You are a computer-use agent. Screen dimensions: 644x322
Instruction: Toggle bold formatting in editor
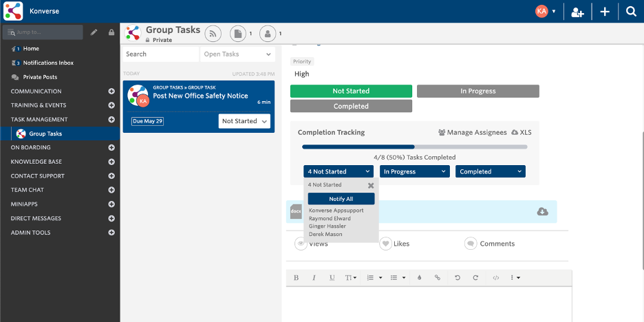tap(297, 278)
